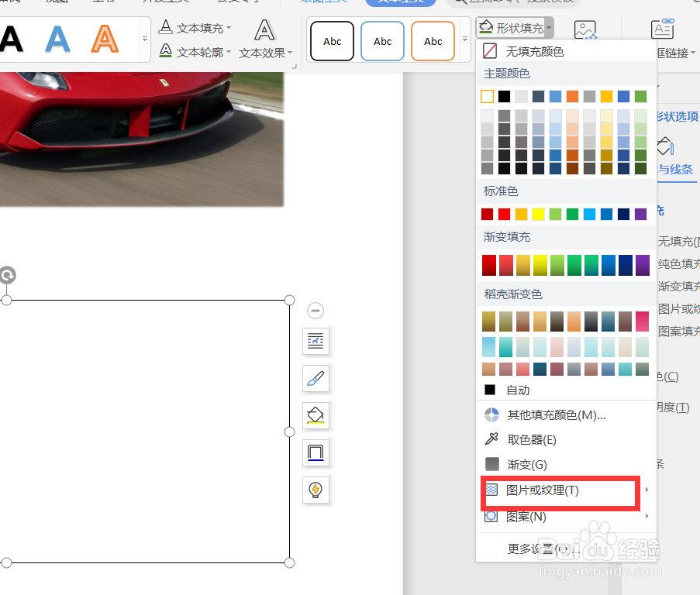
Task: Click the rotate handle of the text box
Action: pos(7,275)
